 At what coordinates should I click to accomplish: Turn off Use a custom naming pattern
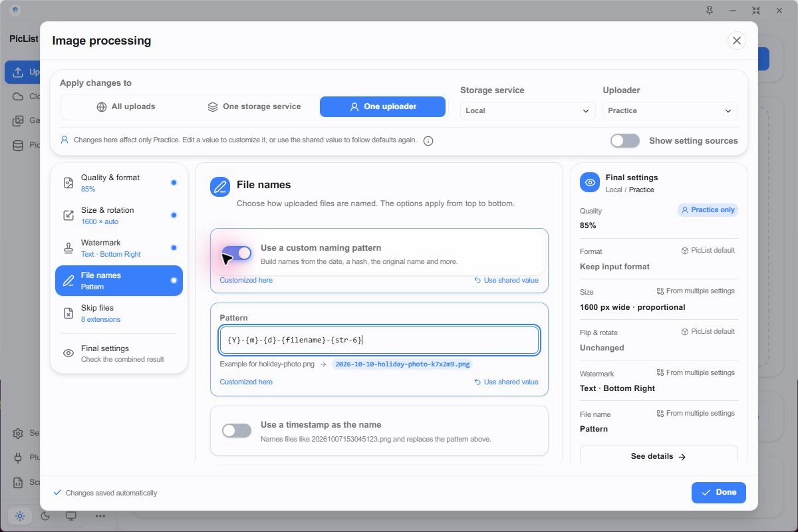pyautogui.click(x=237, y=253)
